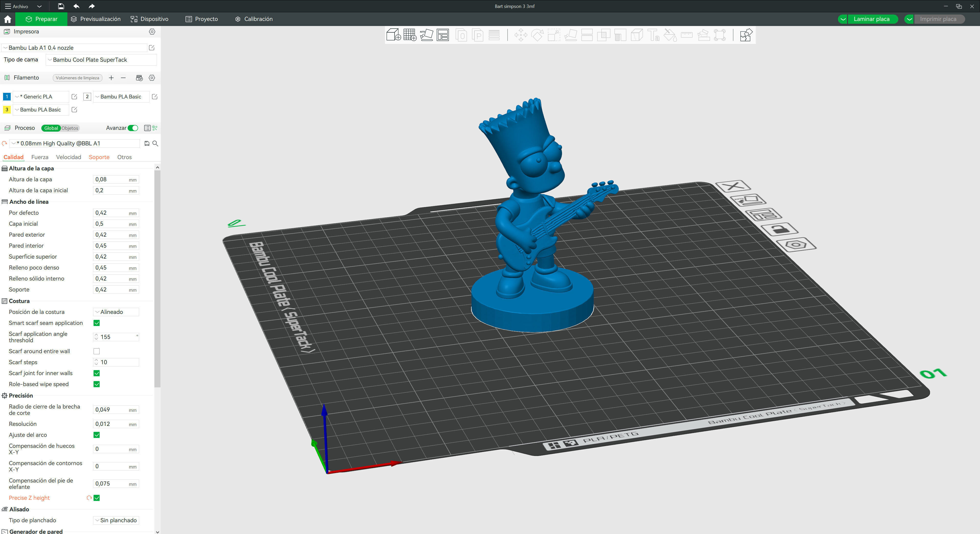Click filament 3 yellow color swatch

pyautogui.click(x=6, y=109)
